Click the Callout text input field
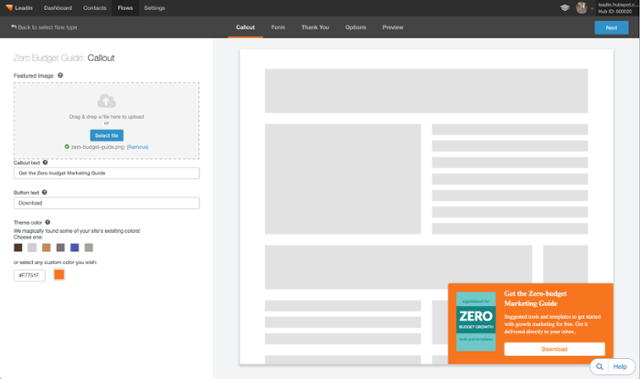 coord(107,173)
